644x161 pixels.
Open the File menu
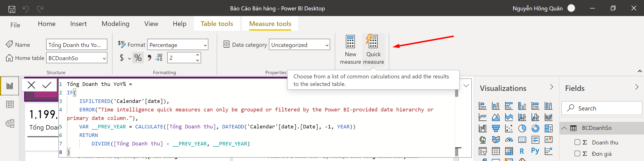(15, 25)
